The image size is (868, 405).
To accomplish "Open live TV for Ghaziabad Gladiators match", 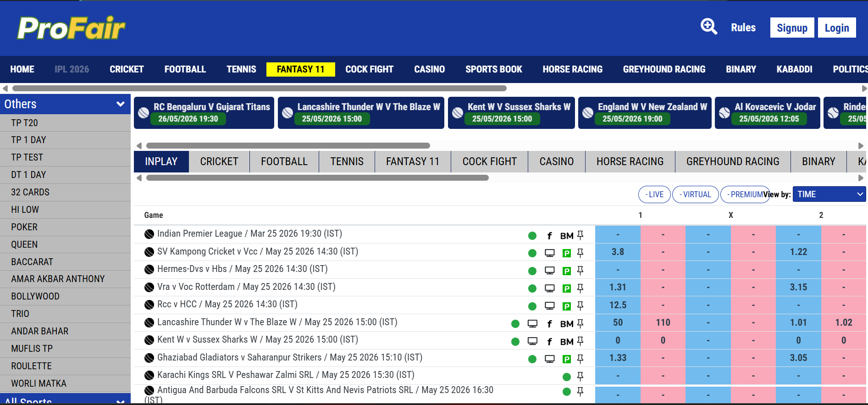I will point(550,359).
